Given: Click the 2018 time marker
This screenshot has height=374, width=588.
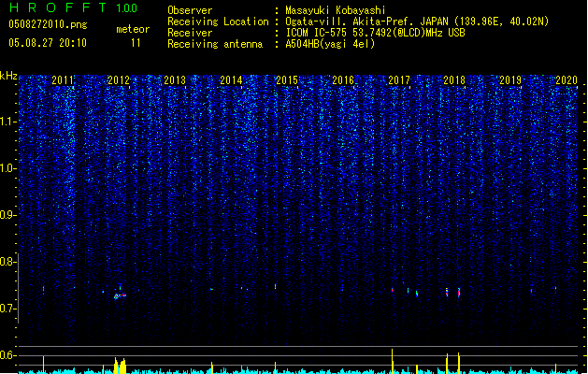Looking at the screenshot, I should click(454, 80).
